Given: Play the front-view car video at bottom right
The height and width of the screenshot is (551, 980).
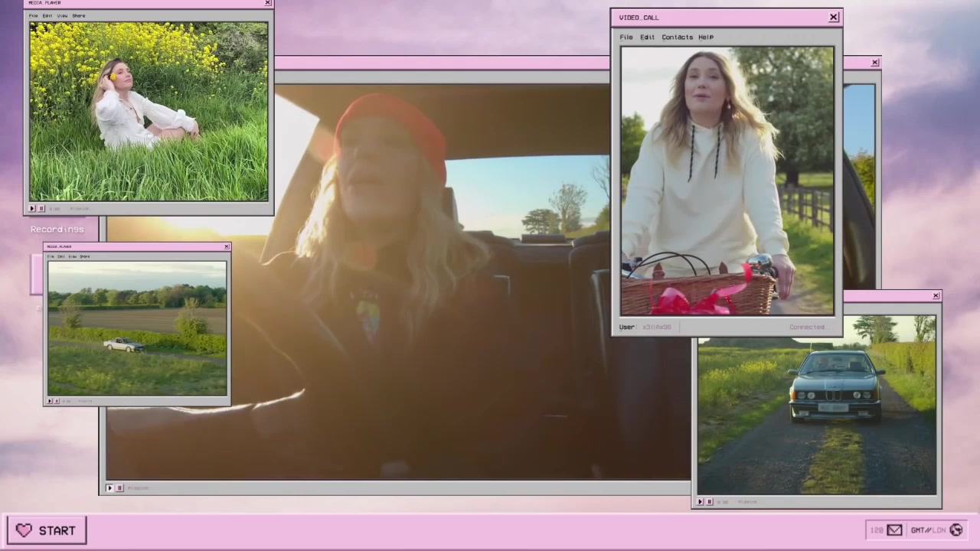Looking at the screenshot, I should 700,502.
